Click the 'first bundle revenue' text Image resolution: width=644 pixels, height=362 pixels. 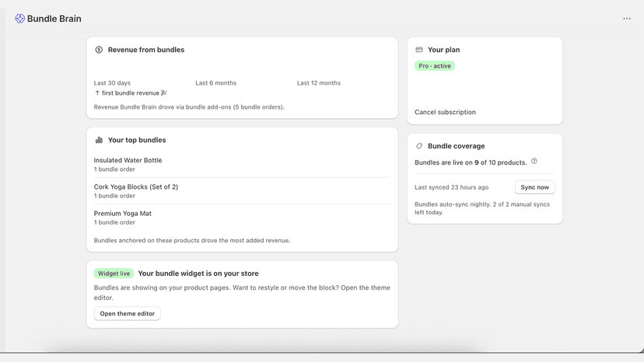pos(130,93)
